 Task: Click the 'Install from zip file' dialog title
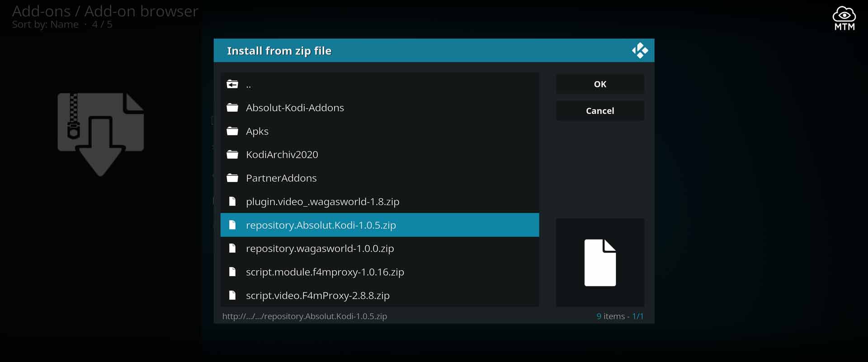pos(279,51)
